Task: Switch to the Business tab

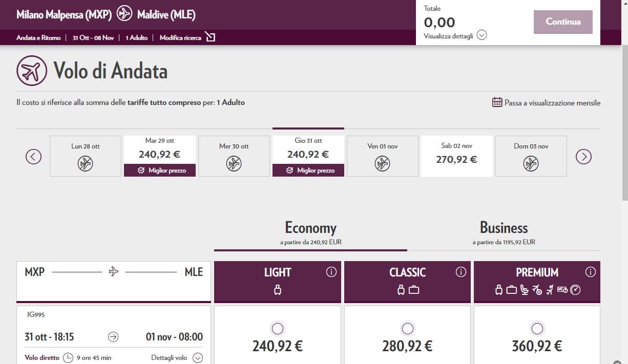Action: (x=504, y=232)
